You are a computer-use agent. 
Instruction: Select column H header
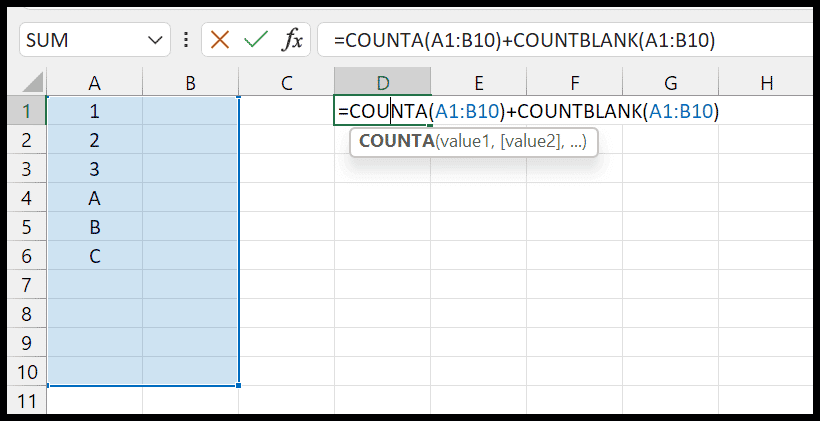[767, 83]
